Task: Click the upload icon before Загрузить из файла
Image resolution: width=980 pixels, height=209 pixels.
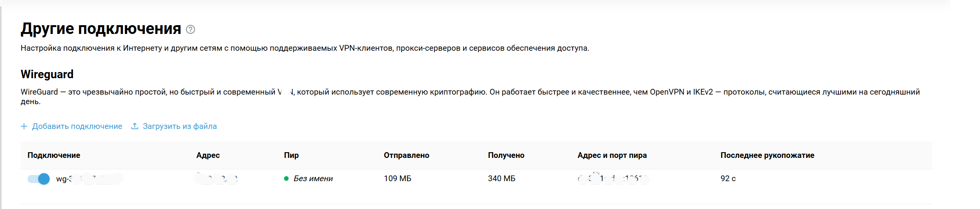Action: click(135, 126)
